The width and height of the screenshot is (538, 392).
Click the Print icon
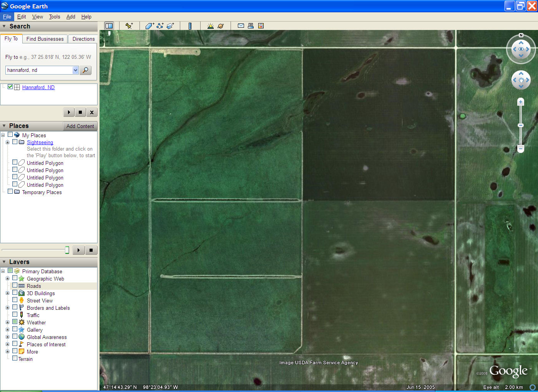coord(251,26)
